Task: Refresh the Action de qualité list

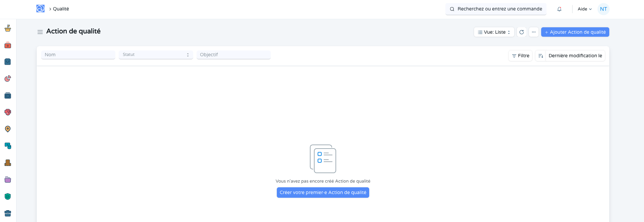Action: (522, 32)
